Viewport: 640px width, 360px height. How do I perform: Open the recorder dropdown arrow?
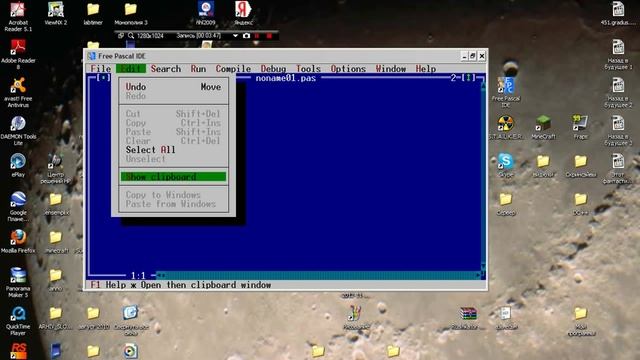tap(236, 36)
